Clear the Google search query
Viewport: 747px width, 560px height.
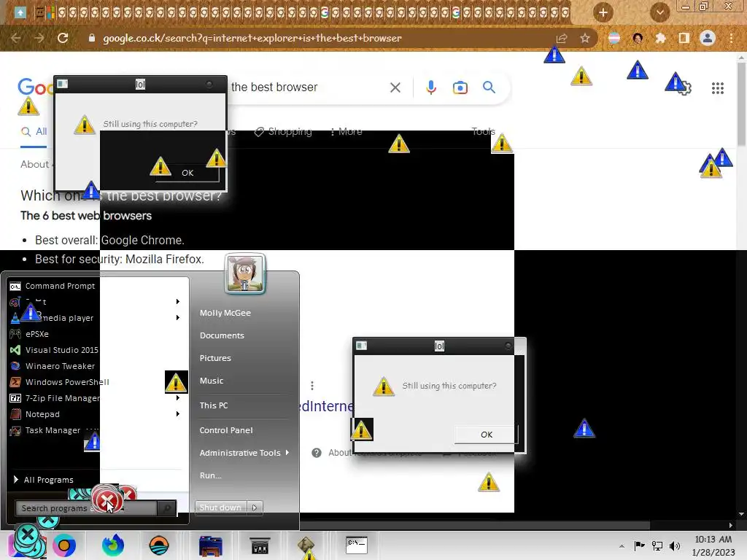395,87
